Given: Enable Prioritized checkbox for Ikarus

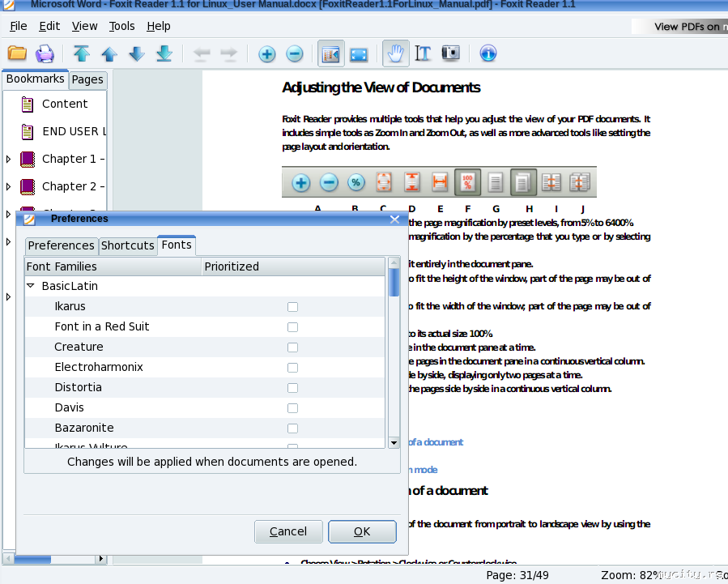Looking at the screenshot, I should click(x=292, y=307).
